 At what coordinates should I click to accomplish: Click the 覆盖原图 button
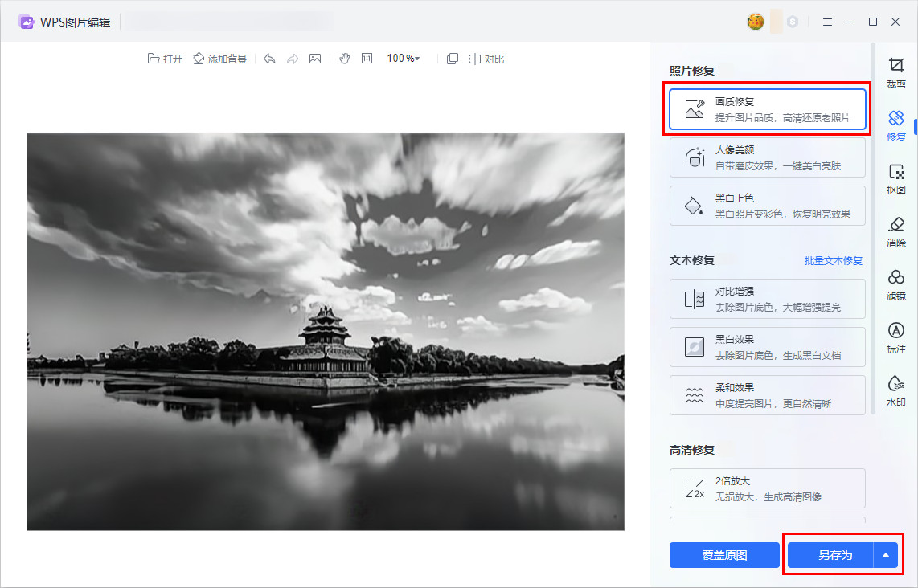724,555
